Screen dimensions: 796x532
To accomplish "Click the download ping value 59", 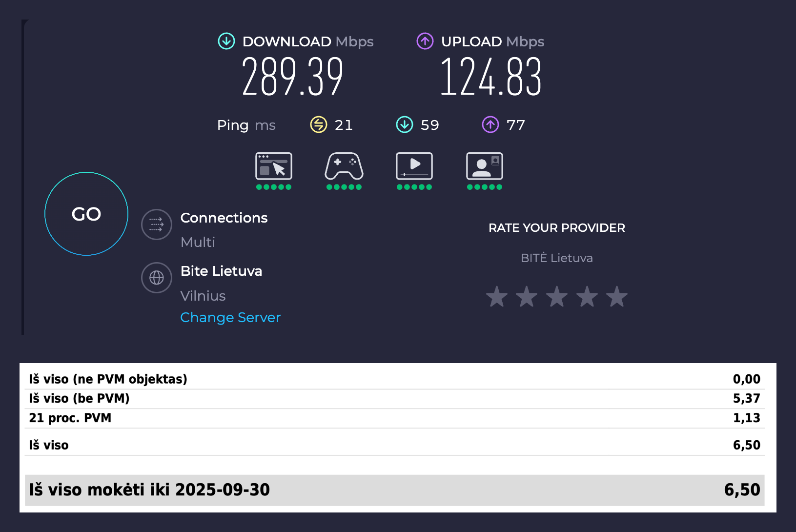I will pyautogui.click(x=430, y=125).
